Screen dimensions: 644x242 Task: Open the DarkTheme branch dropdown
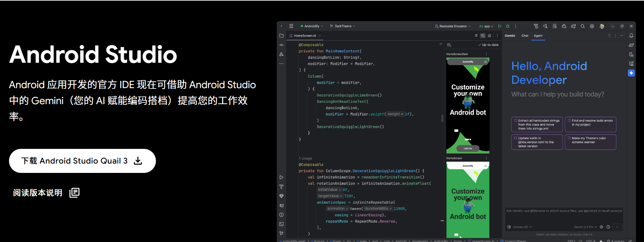343,26
